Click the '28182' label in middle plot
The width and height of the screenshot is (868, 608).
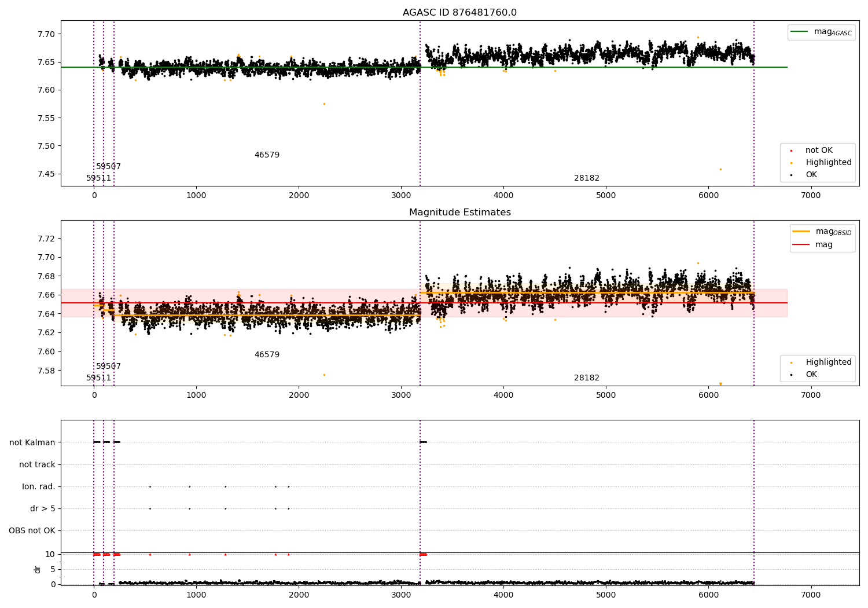pyautogui.click(x=587, y=378)
